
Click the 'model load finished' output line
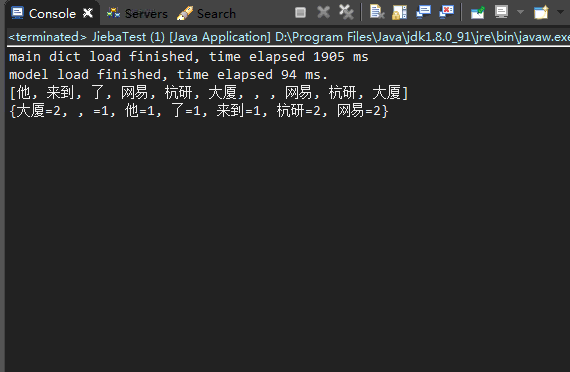coord(168,75)
